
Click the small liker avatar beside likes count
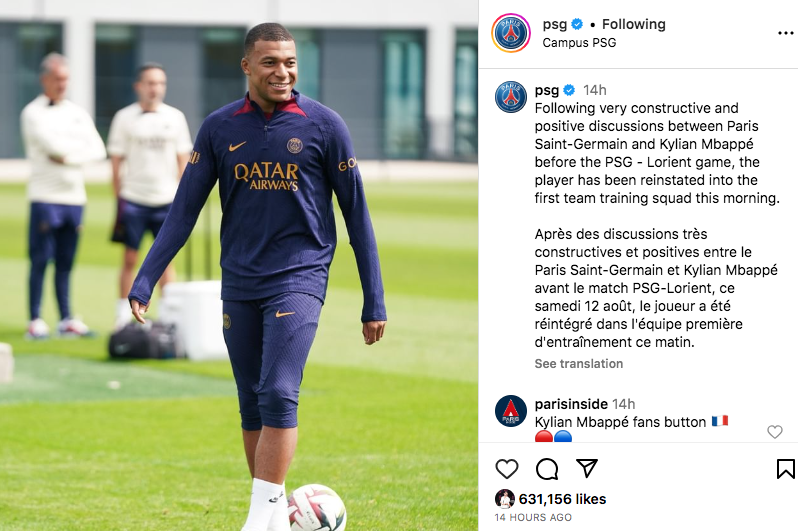[505, 499]
